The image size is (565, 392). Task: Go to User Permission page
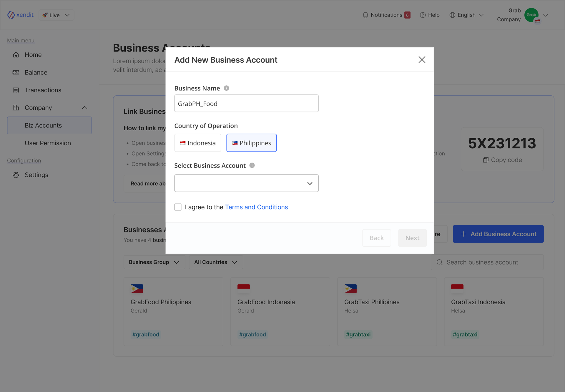[x=48, y=143]
